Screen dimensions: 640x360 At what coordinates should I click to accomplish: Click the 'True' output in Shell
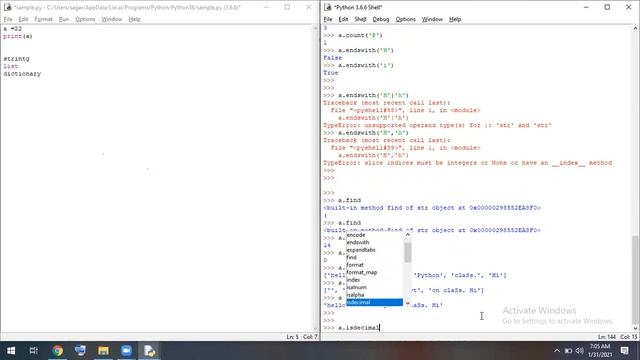(331, 73)
